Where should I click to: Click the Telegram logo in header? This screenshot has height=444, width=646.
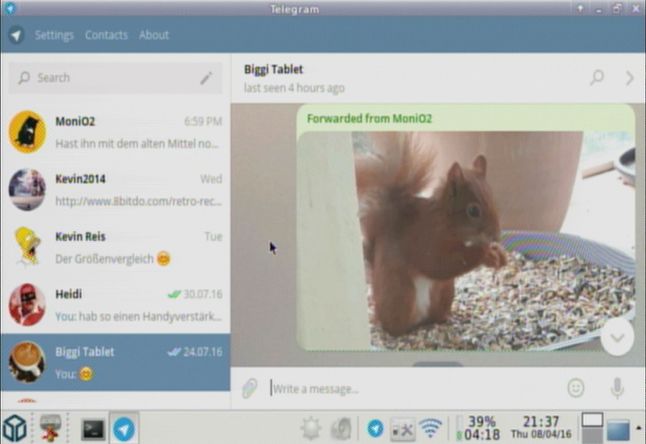pos(16,35)
